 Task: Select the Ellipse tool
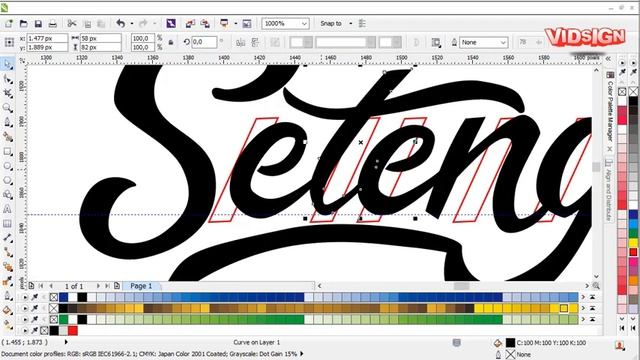point(7,166)
